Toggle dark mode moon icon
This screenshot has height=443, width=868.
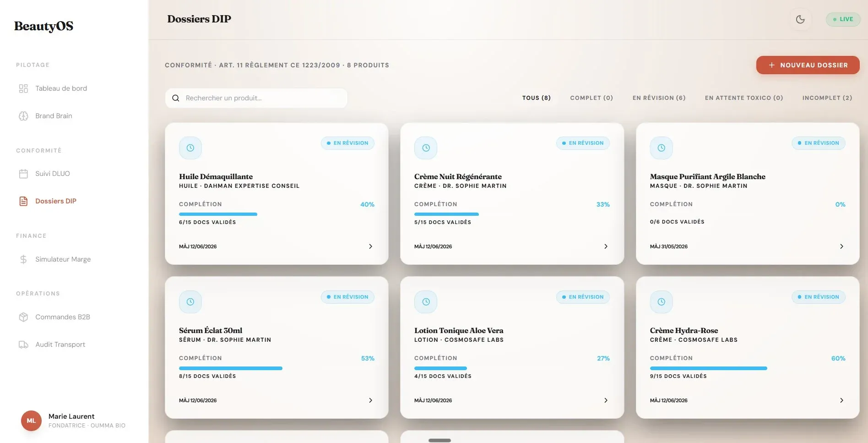[x=800, y=19]
